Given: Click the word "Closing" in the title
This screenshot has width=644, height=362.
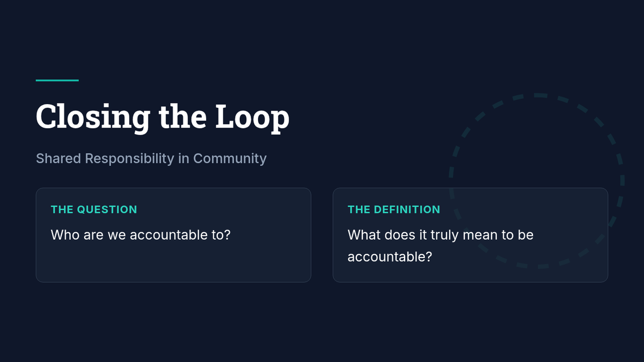Looking at the screenshot, I should pos(93,117).
